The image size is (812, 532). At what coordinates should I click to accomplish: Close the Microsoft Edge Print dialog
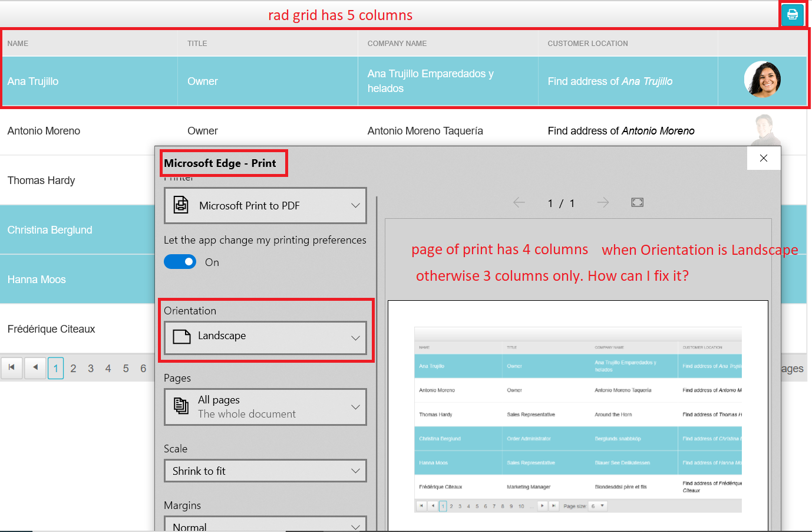tap(764, 158)
